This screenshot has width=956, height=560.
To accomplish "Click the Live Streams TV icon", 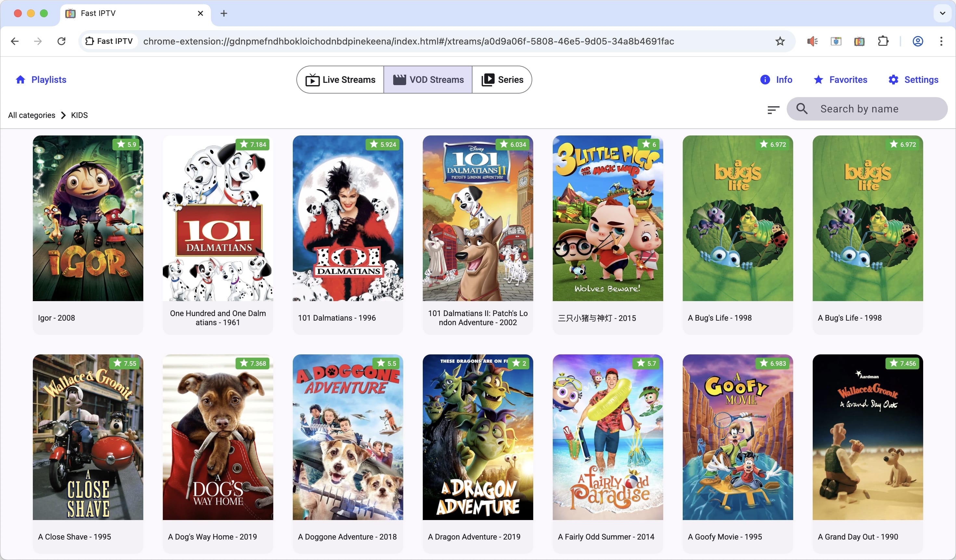I will (x=312, y=80).
